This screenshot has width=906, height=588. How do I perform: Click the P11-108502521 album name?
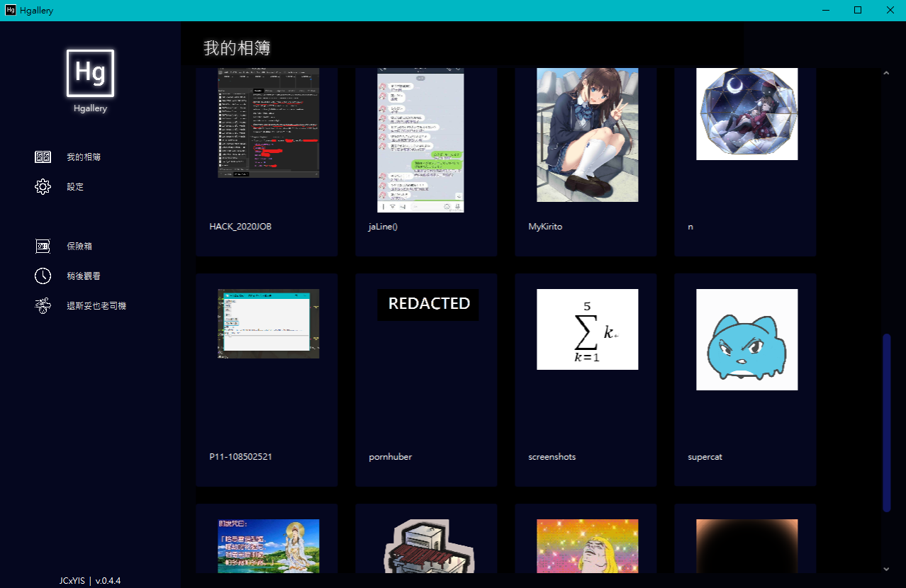pos(241,457)
